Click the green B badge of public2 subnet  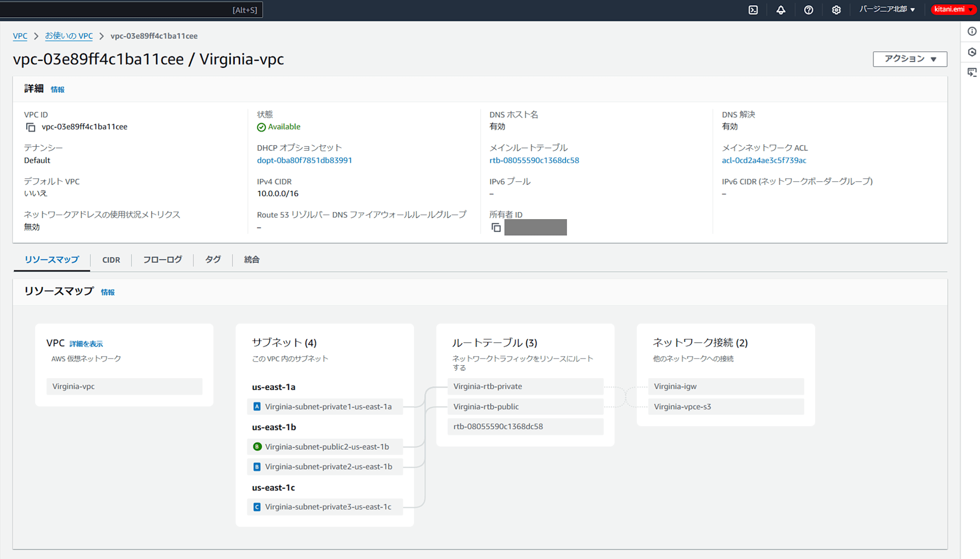click(257, 447)
